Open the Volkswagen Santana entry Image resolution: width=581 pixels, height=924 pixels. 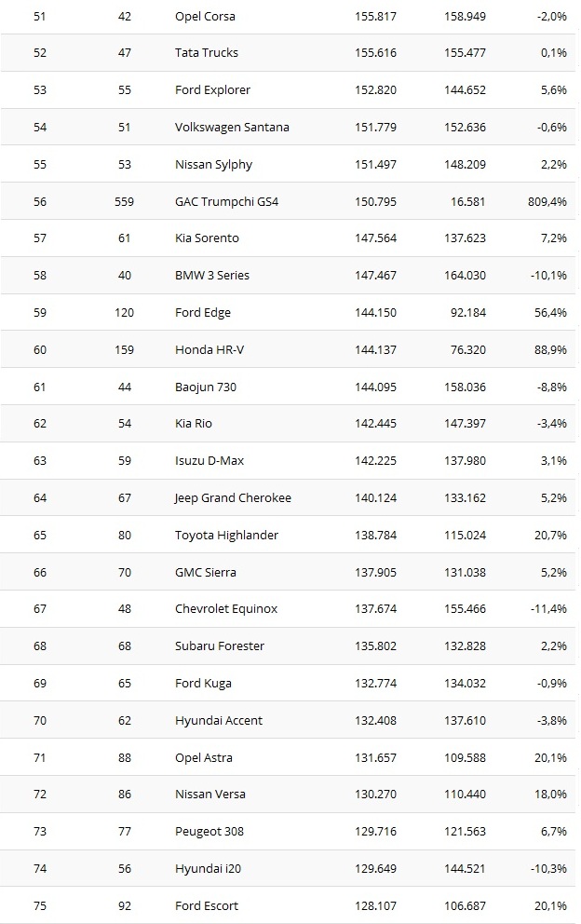(232, 127)
